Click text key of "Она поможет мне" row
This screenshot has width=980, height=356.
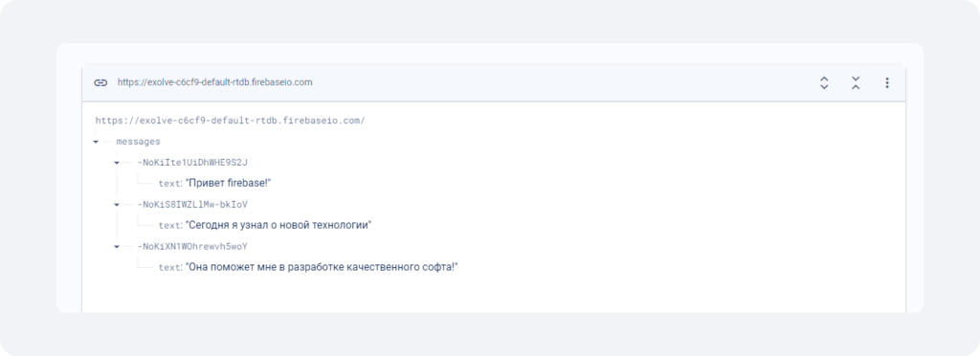170,267
